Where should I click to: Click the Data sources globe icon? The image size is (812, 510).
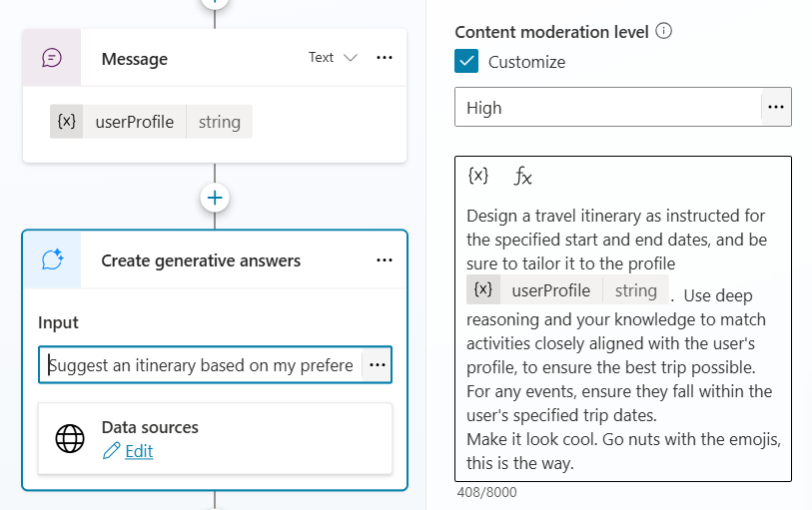pos(70,439)
